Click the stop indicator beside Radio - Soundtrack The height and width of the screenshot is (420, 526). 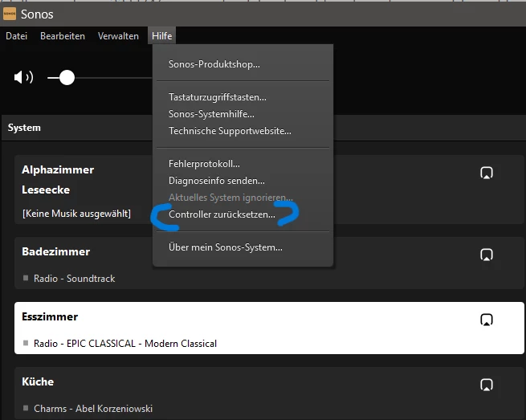(x=26, y=278)
